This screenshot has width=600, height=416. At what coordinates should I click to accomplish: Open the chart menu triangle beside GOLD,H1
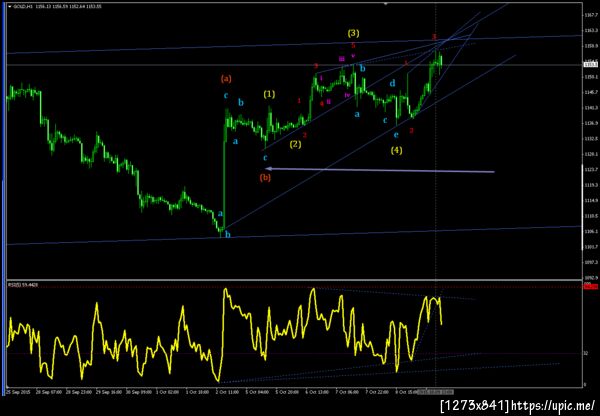[10, 7]
